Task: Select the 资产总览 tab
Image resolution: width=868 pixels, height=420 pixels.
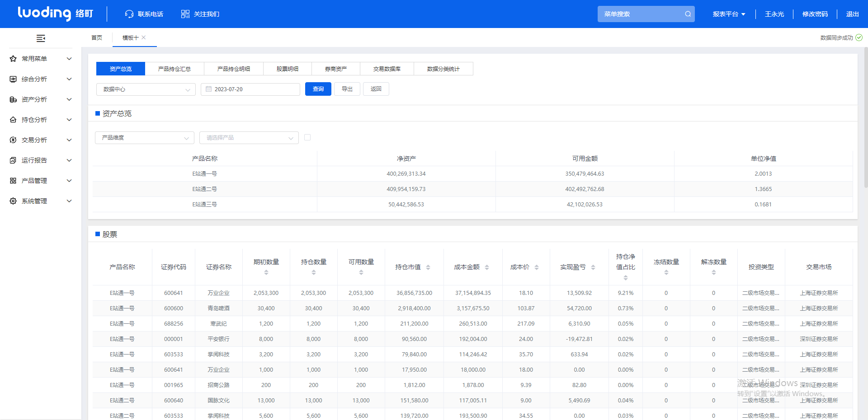Action: (121, 69)
